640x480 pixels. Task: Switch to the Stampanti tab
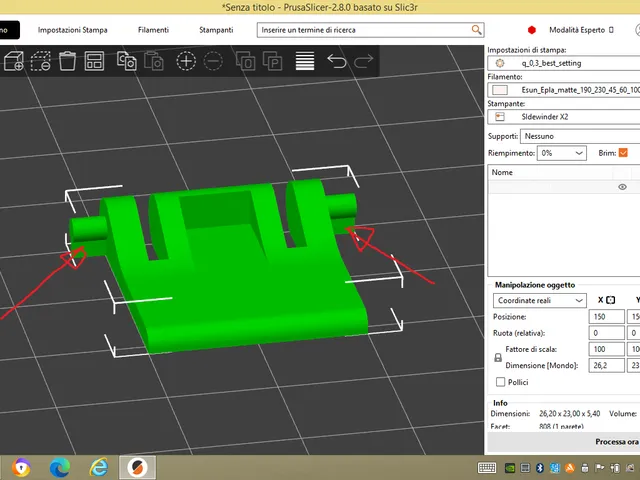click(x=216, y=30)
